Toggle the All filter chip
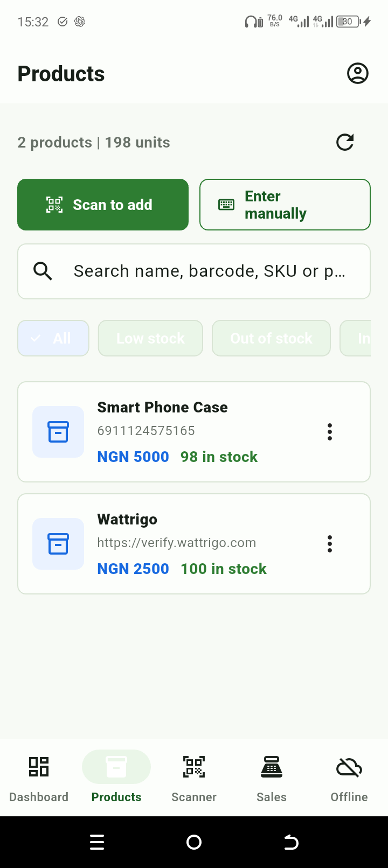 53,338
